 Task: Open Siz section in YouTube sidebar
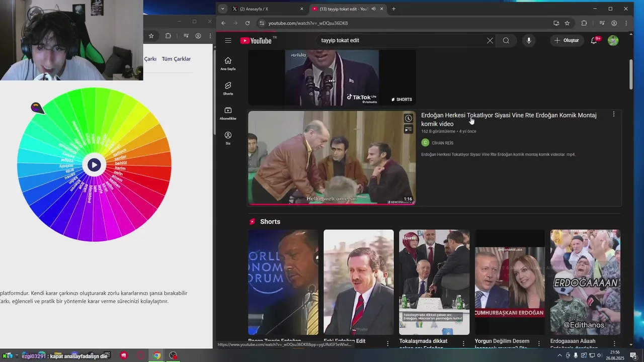(x=228, y=138)
